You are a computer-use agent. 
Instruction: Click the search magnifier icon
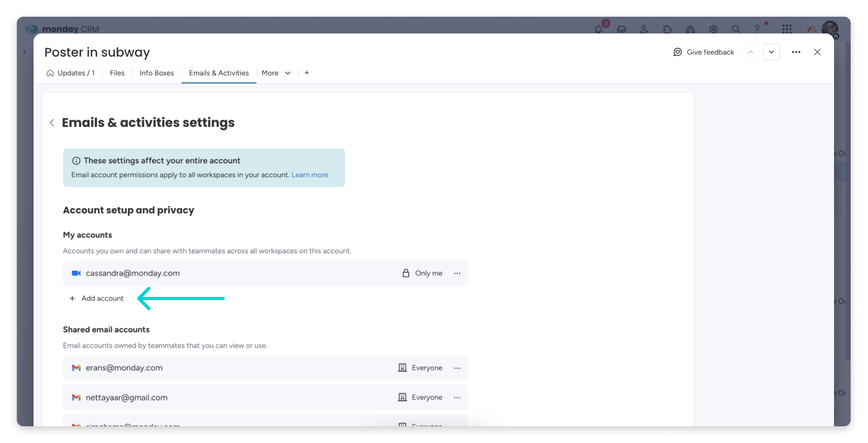click(736, 29)
